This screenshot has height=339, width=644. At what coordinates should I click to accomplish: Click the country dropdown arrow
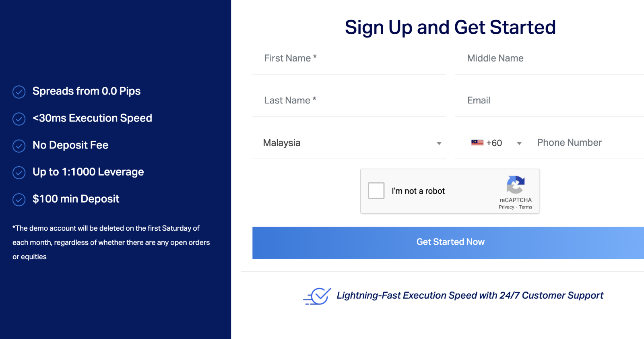439,143
